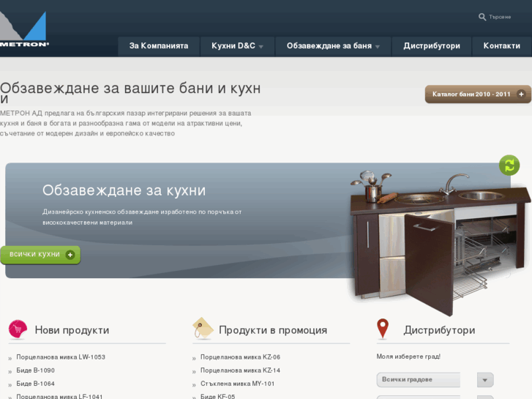Go to the Дистрибутори page
This screenshot has width=532, height=399.
(x=432, y=46)
